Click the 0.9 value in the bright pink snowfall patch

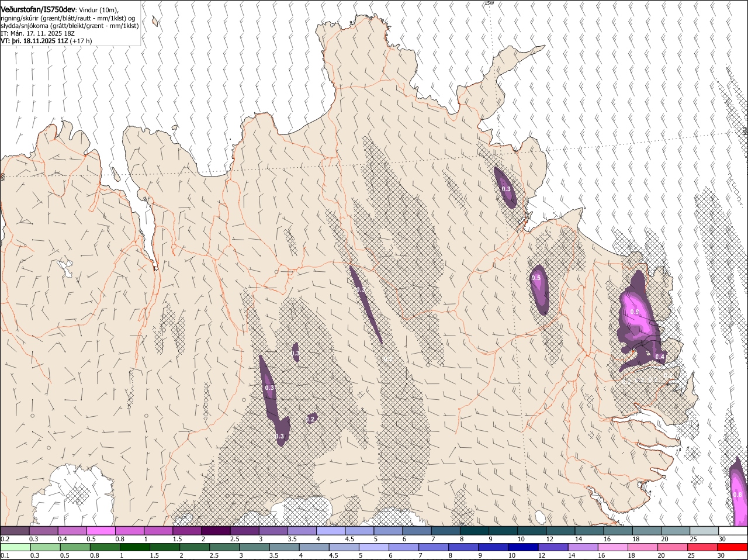635,312
